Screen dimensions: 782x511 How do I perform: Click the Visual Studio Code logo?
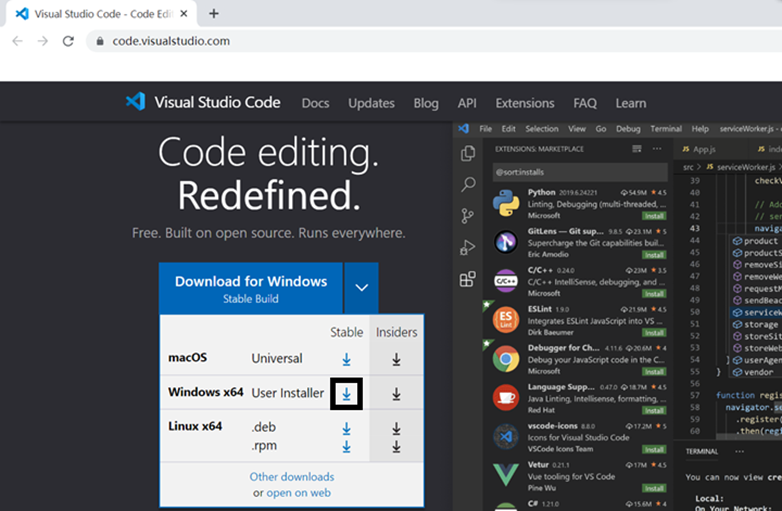tap(135, 102)
